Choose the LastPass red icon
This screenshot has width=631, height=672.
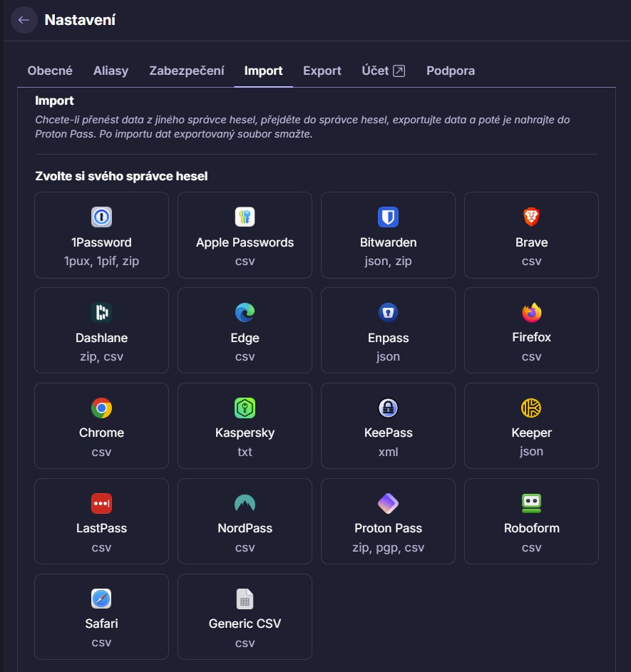click(101, 504)
